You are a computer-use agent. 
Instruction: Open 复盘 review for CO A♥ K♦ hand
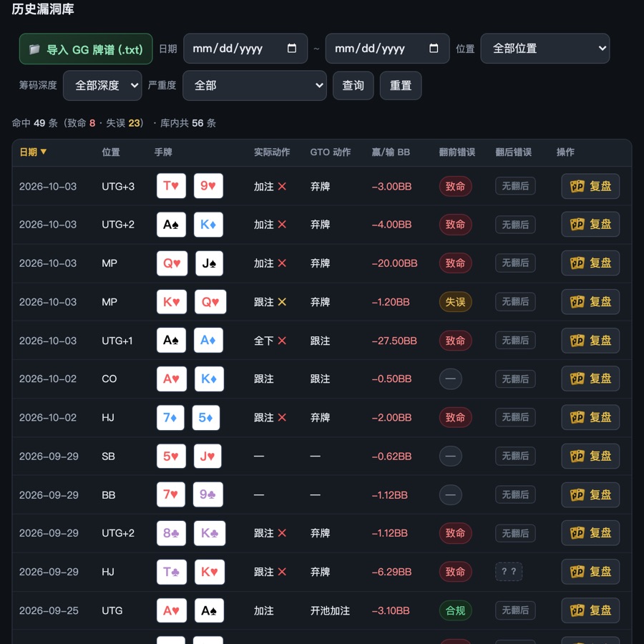coord(590,379)
